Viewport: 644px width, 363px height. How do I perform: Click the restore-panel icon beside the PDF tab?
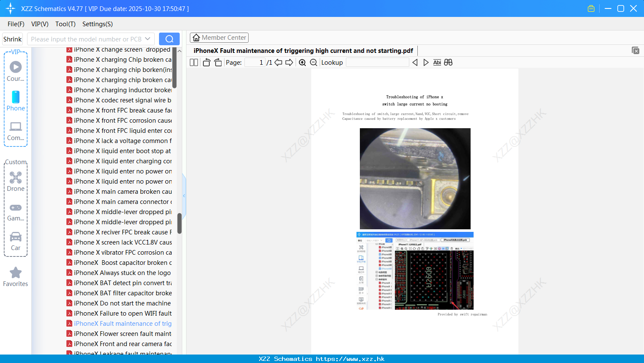click(636, 50)
